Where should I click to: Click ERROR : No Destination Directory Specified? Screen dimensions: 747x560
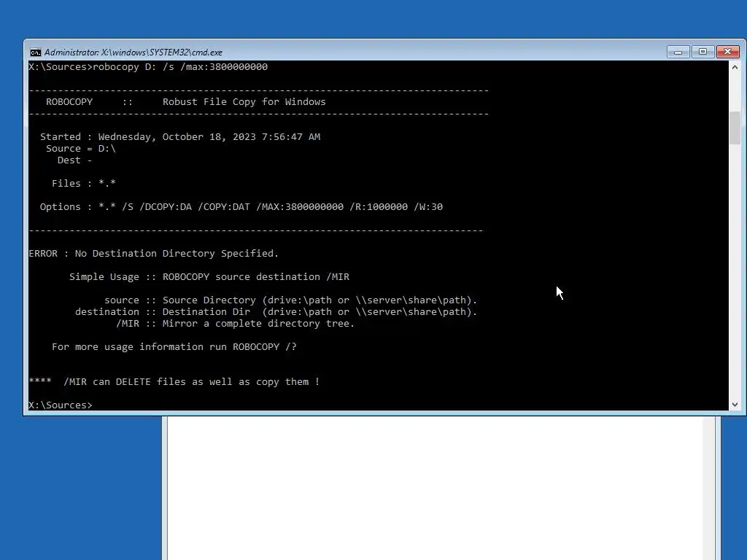(153, 254)
